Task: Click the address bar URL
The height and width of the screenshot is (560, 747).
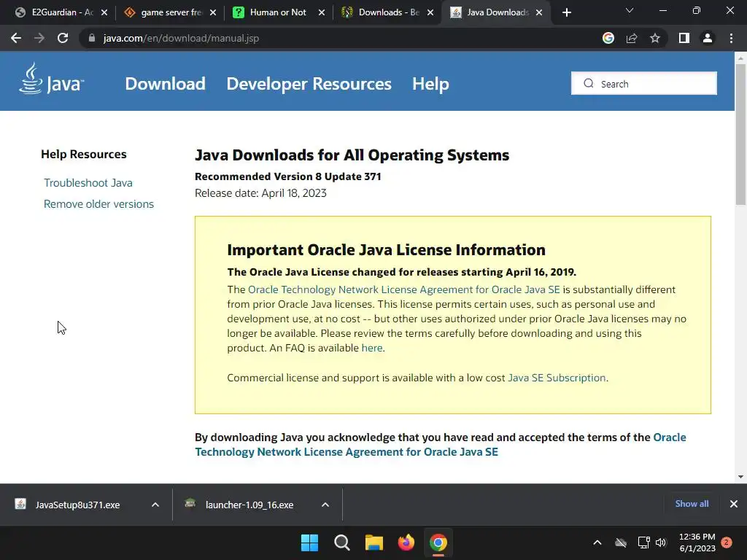Action: click(x=181, y=38)
